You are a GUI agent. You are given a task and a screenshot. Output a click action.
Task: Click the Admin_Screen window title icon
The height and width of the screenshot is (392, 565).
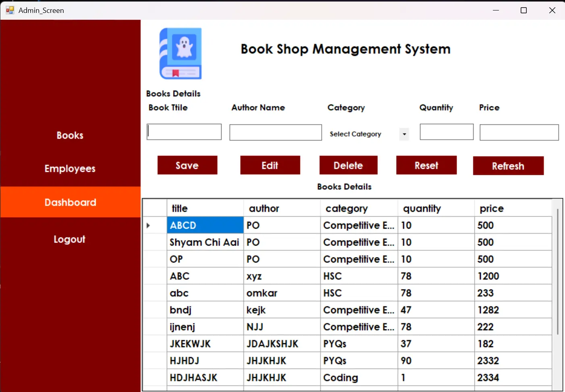click(10, 10)
